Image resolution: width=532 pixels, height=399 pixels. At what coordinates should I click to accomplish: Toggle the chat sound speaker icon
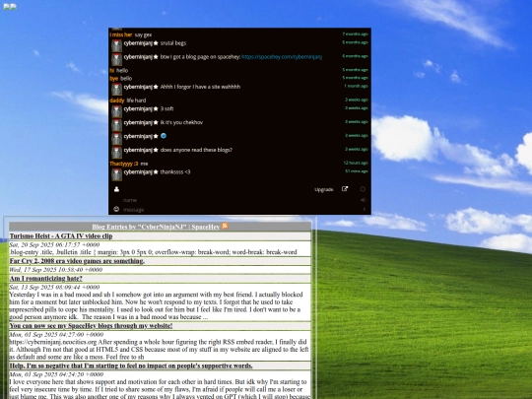[x=364, y=200]
